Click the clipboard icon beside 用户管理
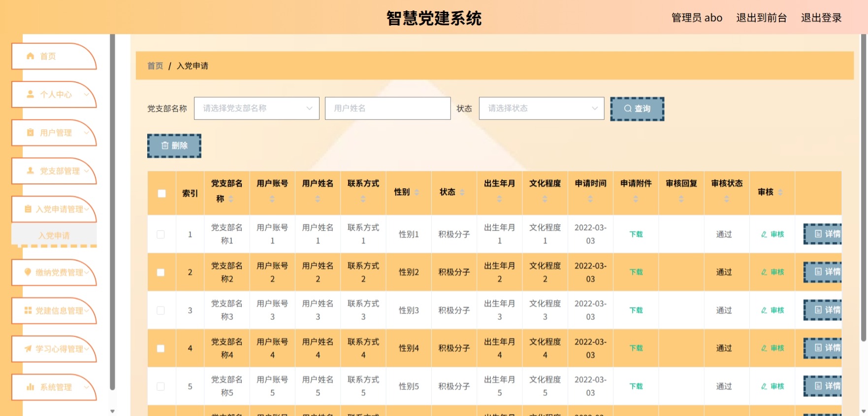This screenshot has width=868, height=416. tap(31, 133)
